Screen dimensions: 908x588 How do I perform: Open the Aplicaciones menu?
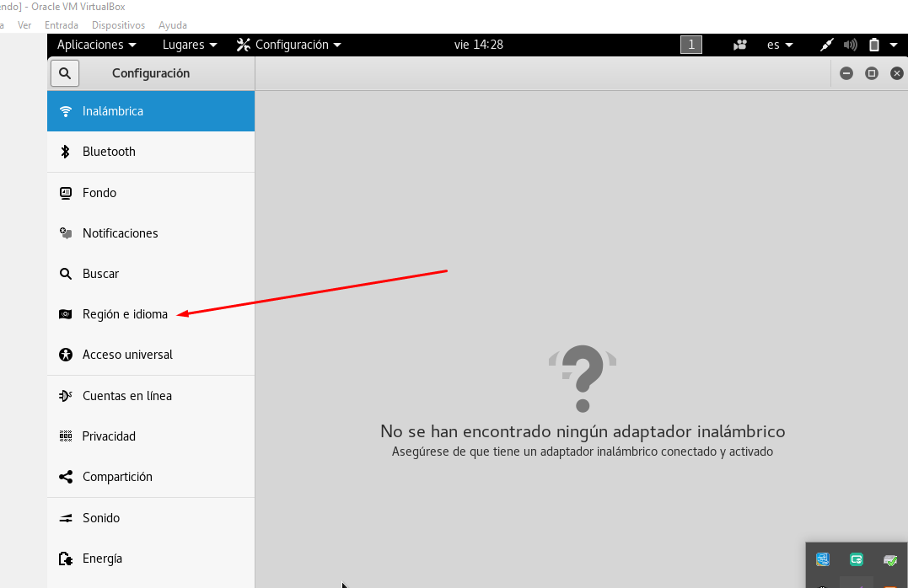pos(97,45)
